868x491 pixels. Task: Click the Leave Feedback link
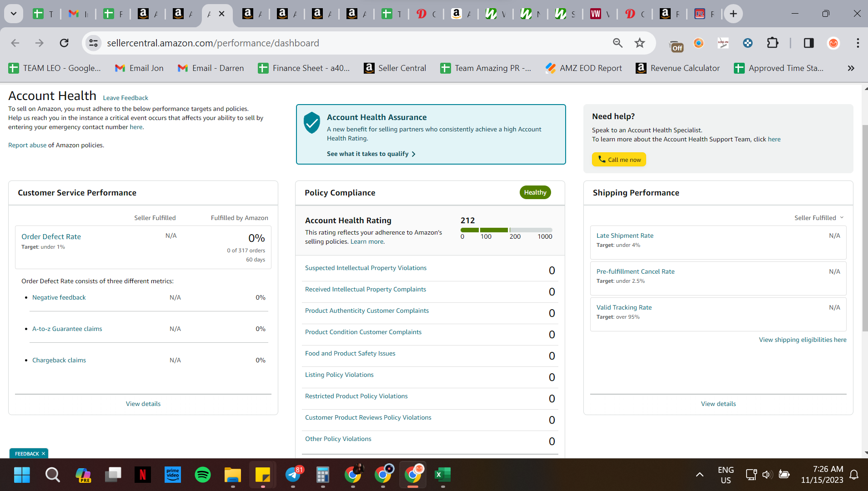125,98
